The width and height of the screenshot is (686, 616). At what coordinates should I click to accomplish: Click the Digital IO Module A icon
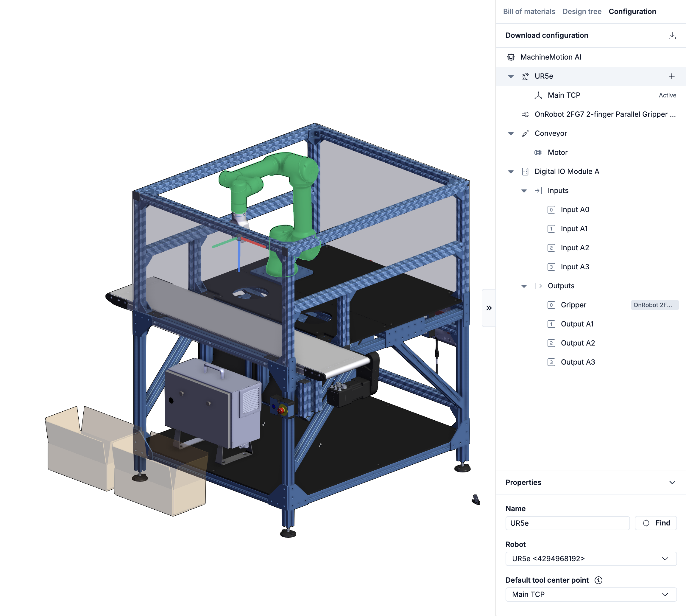point(525,172)
